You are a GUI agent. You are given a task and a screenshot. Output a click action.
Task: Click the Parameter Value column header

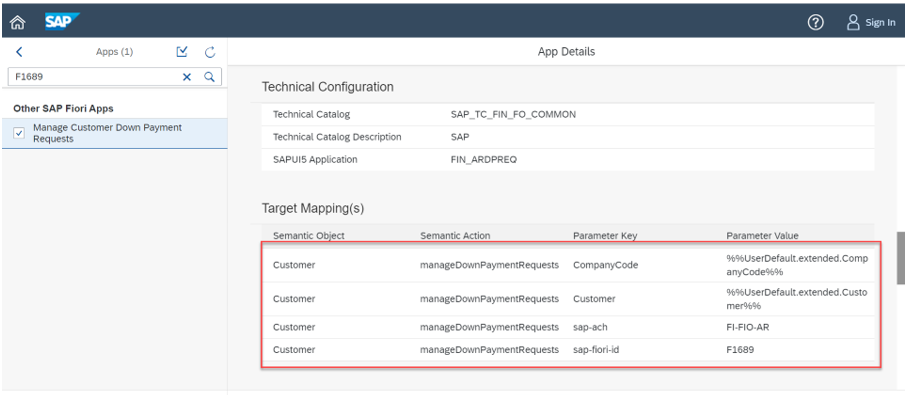coord(762,235)
